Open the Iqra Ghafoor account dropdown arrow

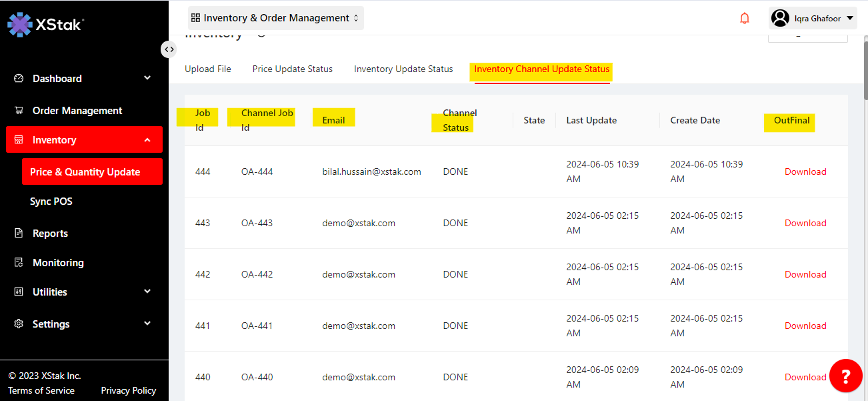850,18
